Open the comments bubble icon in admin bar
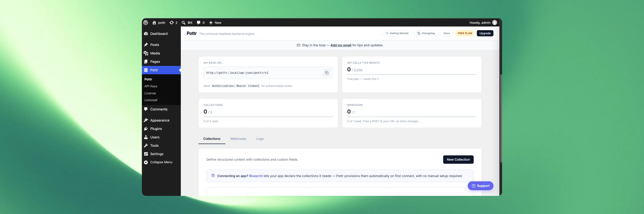Viewport: 644px width, 214px height. point(198,23)
